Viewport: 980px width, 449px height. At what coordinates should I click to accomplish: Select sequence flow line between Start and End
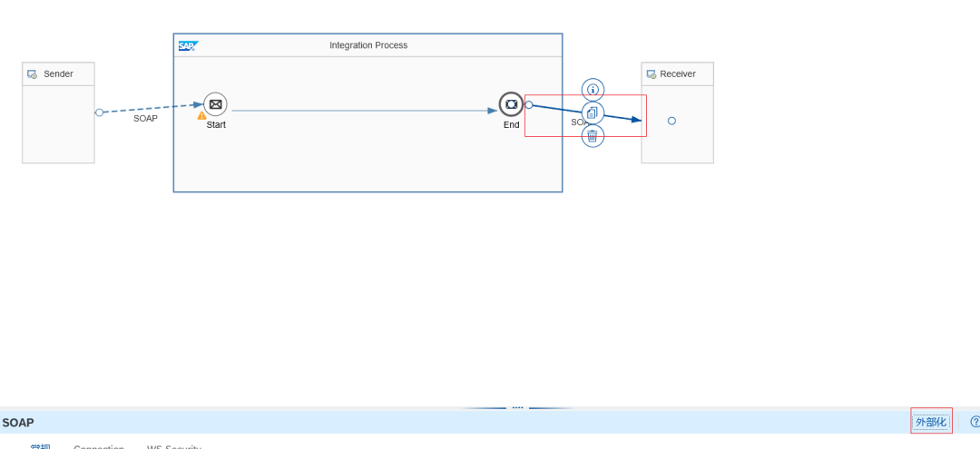365,111
